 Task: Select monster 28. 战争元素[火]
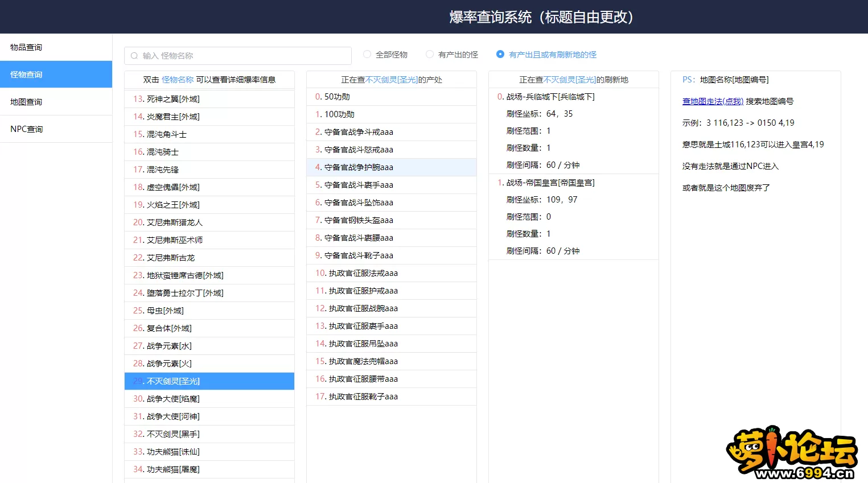point(209,364)
